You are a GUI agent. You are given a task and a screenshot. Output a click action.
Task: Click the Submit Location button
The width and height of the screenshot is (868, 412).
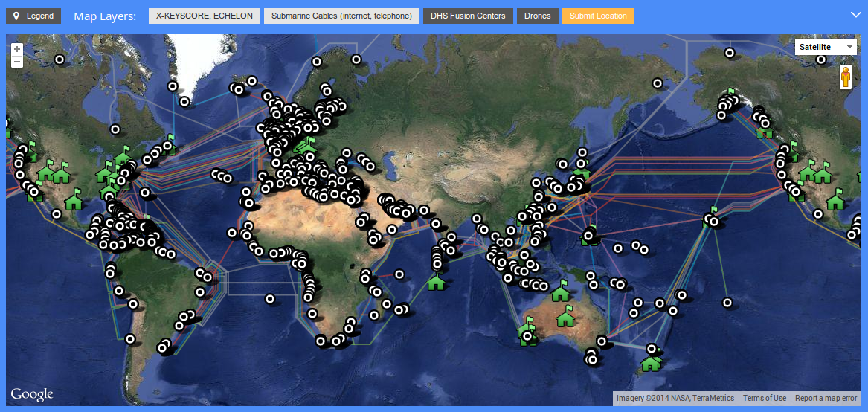598,16
